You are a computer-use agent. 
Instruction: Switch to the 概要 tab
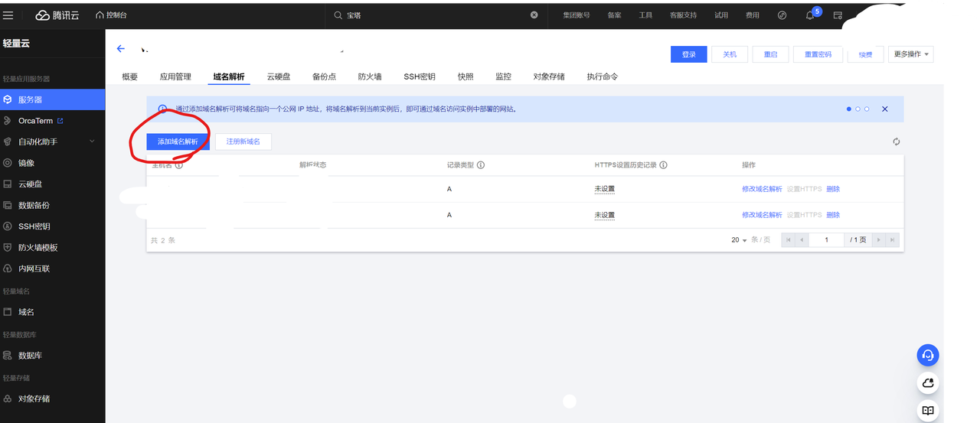[130, 76]
